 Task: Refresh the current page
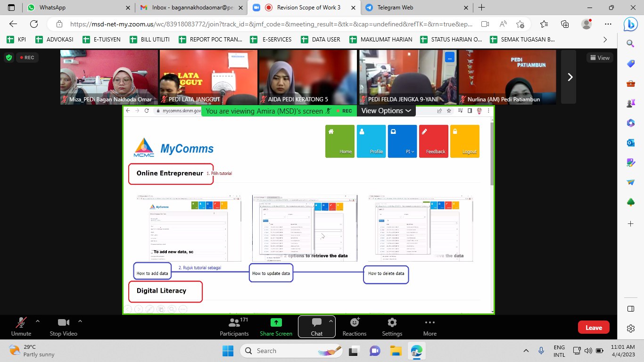[x=34, y=24]
